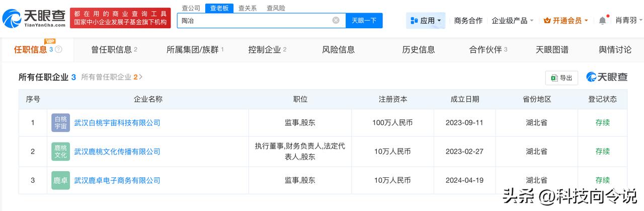Click the help question mark beside 任职信息
This screenshot has width=644, height=211.
click(x=59, y=49)
